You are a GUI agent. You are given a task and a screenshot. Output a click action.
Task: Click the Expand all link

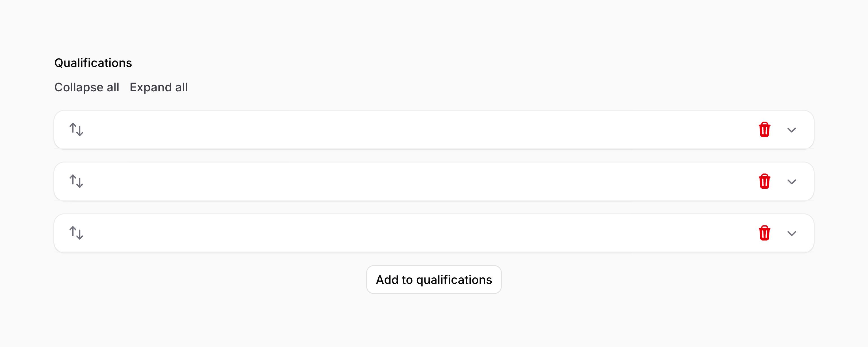[x=158, y=87]
